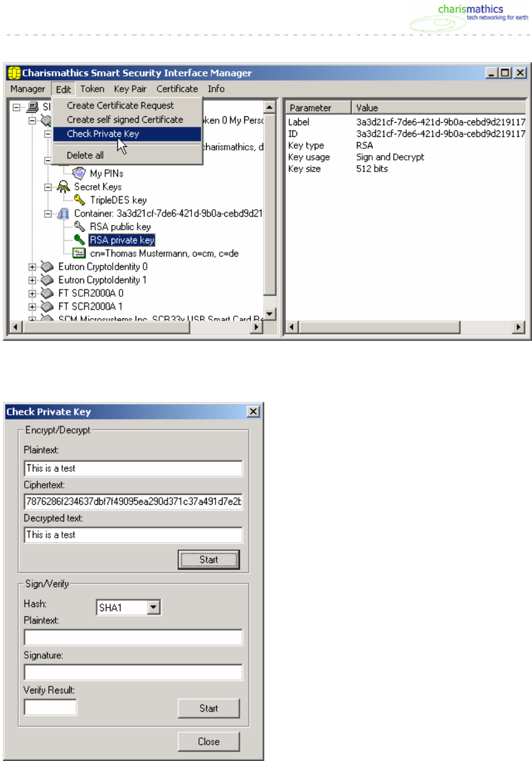The height and width of the screenshot is (761, 532).
Task: Select the Check Private Key menu entry
Action: [127, 133]
